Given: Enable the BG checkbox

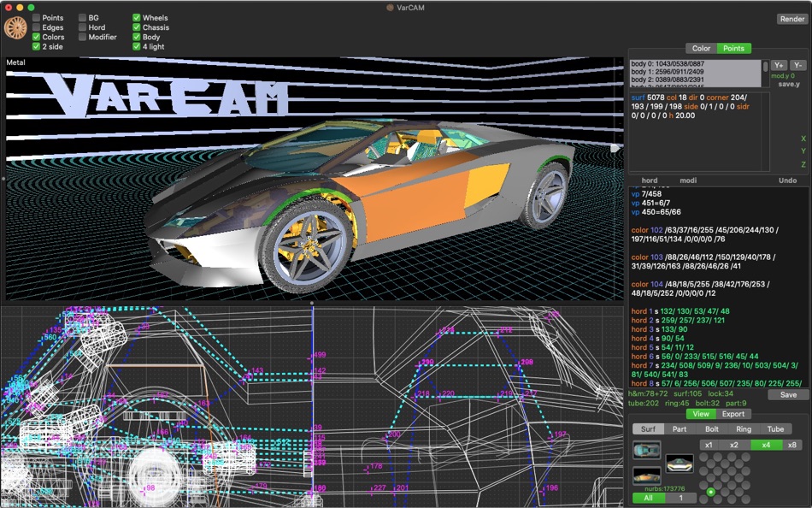Looking at the screenshot, I should (82, 18).
